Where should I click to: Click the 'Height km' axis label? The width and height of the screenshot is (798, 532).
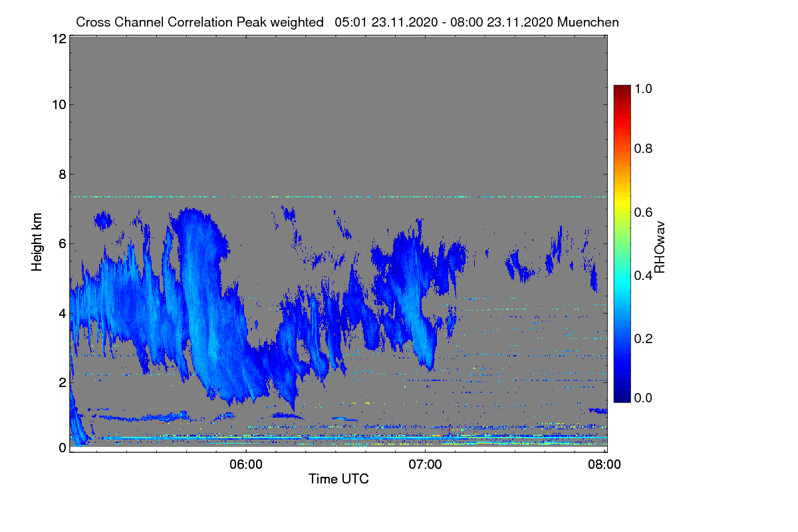click(37, 242)
